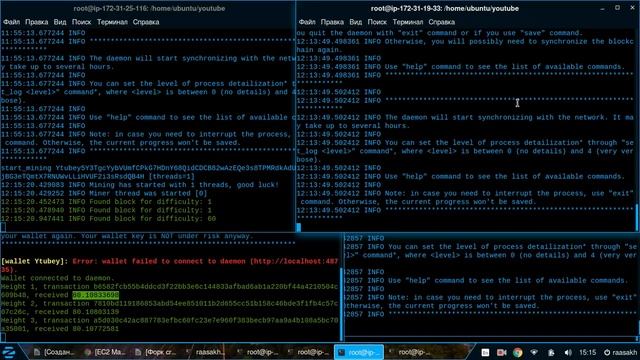The width and height of the screenshot is (640, 360).
Task: Open Вид menu in ip-172-31-19-33 window
Action: point(355,22)
